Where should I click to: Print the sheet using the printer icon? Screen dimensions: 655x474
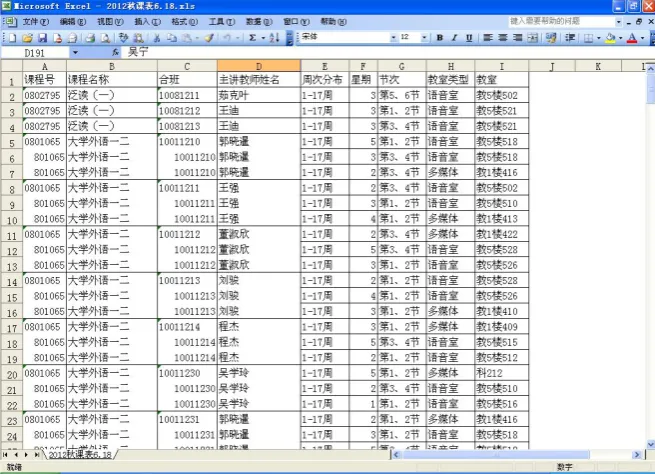[x=90, y=38]
